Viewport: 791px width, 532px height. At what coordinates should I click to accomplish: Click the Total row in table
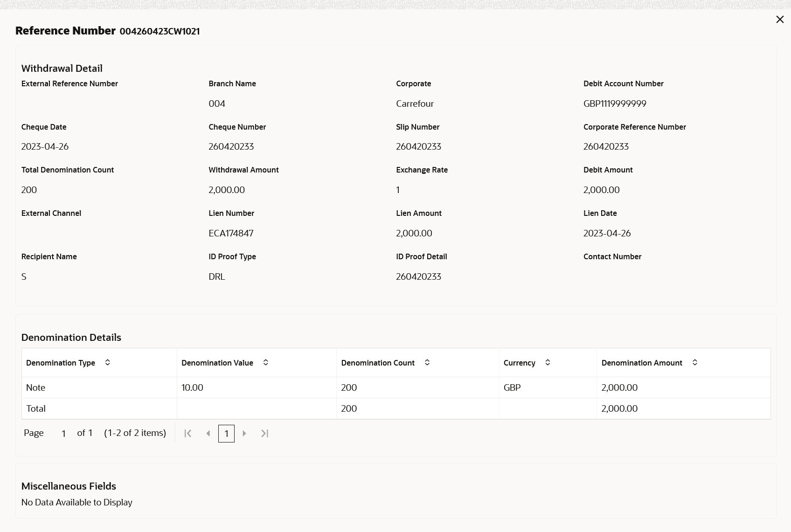pos(36,408)
